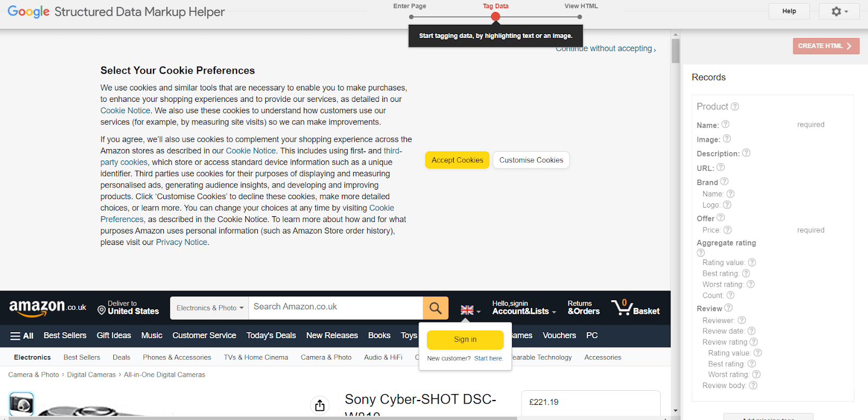Click help icon next to Product heading
The image size is (868, 420).
735,107
